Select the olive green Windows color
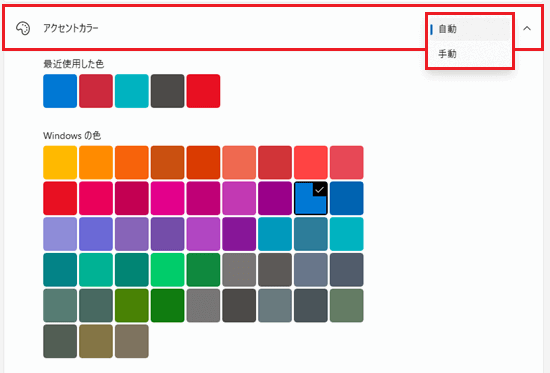Image resolution: width=550 pixels, height=373 pixels. pos(132,305)
